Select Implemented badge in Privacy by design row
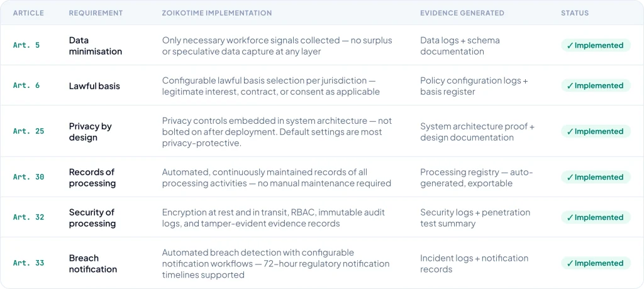This screenshot has width=644, height=289. pos(595,131)
